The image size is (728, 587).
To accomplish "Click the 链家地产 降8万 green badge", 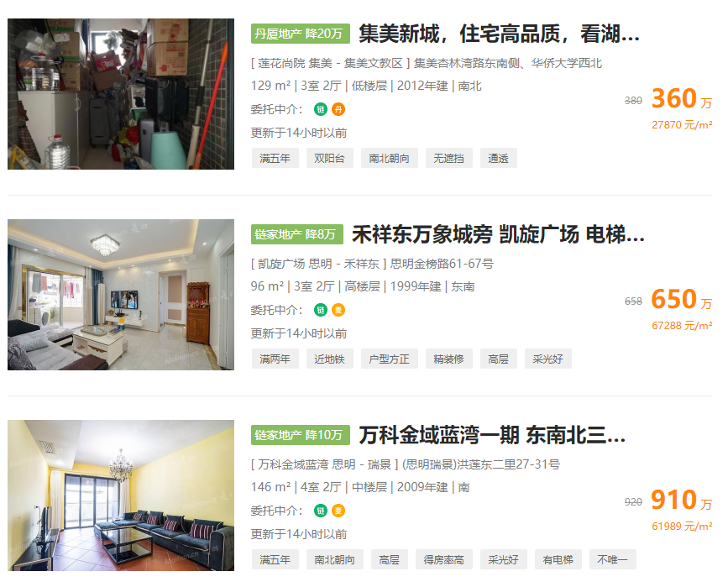I will (x=297, y=234).
